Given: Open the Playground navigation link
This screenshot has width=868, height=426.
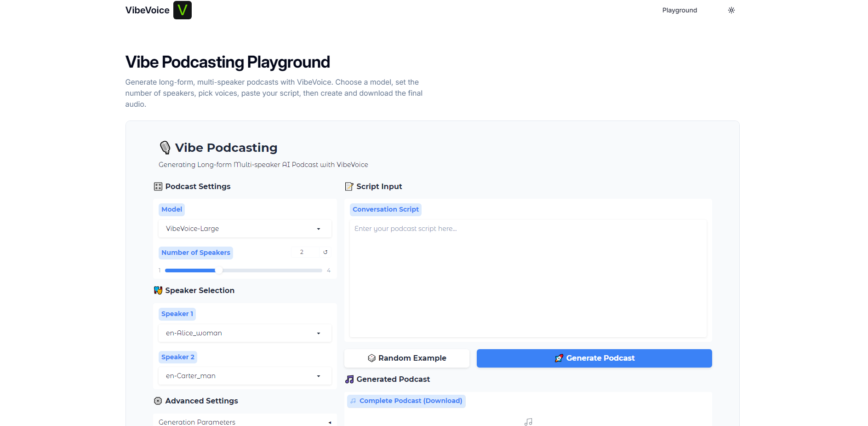Looking at the screenshot, I should coord(679,10).
